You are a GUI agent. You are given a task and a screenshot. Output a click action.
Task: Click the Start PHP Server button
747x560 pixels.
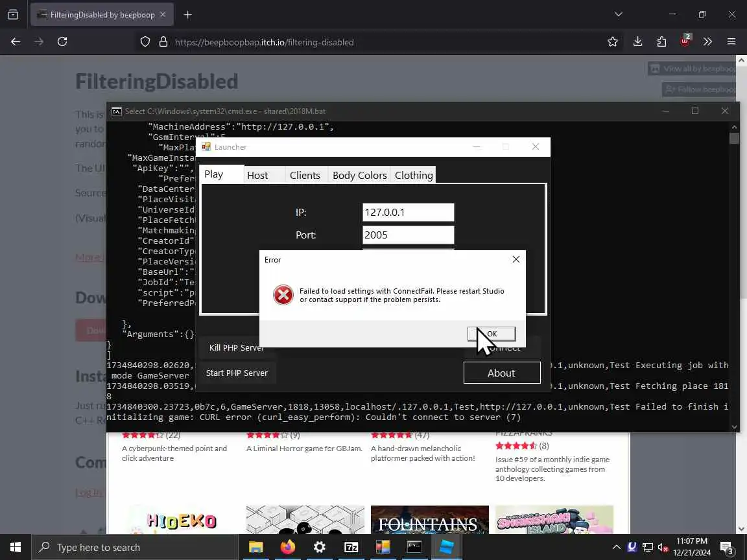pos(237,373)
